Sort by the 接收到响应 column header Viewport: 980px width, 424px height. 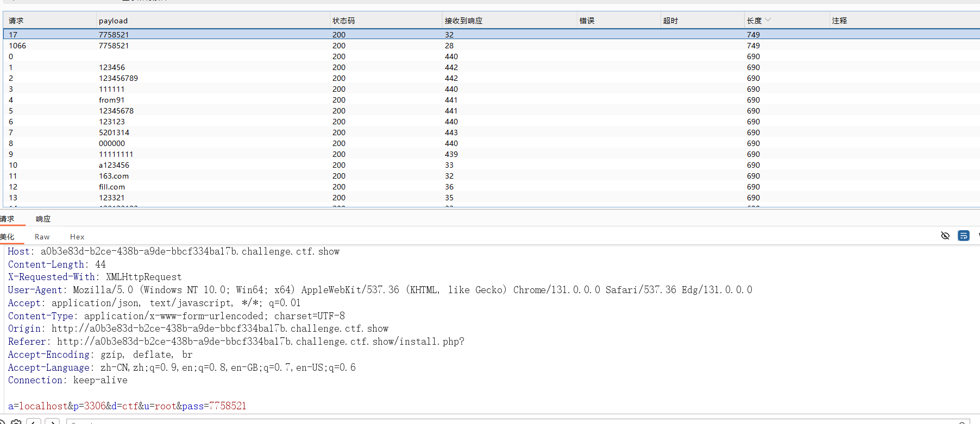(x=509, y=21)
